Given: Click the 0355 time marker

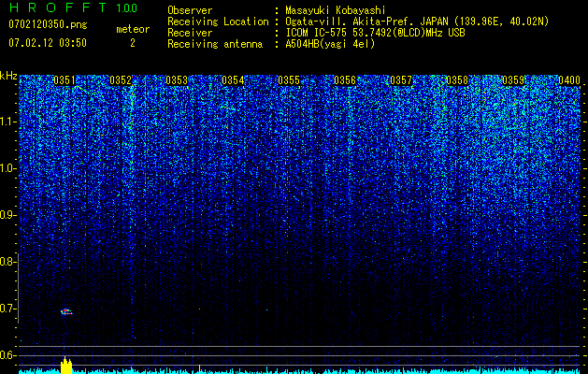Looking at the screenshot, I should [289, 80].
